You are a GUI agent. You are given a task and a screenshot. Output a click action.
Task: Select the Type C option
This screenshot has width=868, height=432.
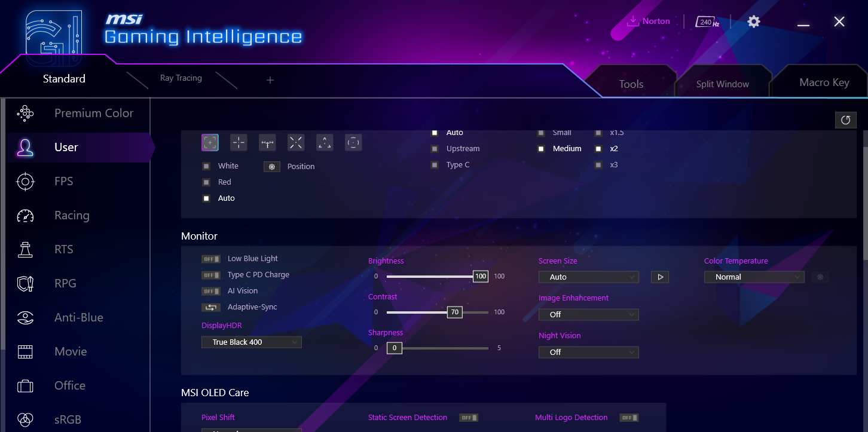click(x=435, y=165)
